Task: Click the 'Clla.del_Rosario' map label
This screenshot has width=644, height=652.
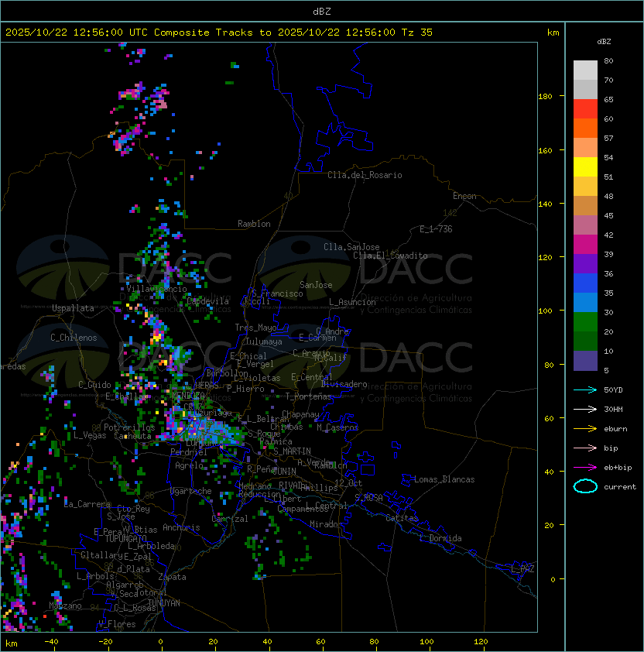Action: click(x=365, y=175)
